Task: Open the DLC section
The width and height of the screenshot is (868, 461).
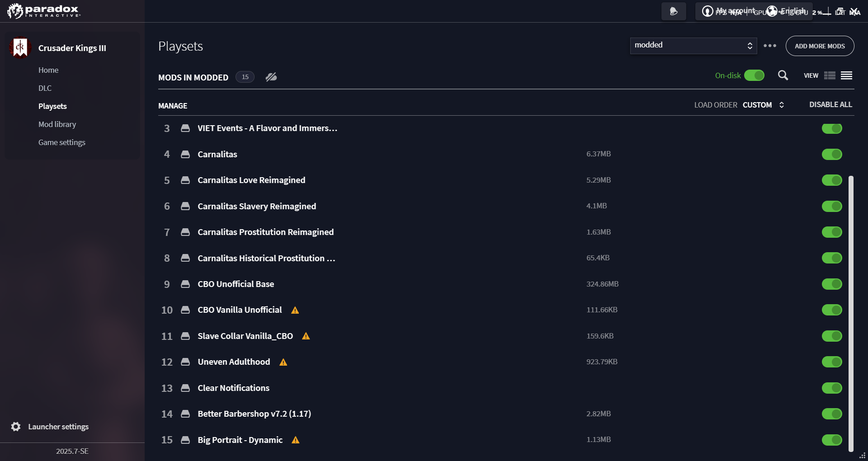Action: [45, 88]
